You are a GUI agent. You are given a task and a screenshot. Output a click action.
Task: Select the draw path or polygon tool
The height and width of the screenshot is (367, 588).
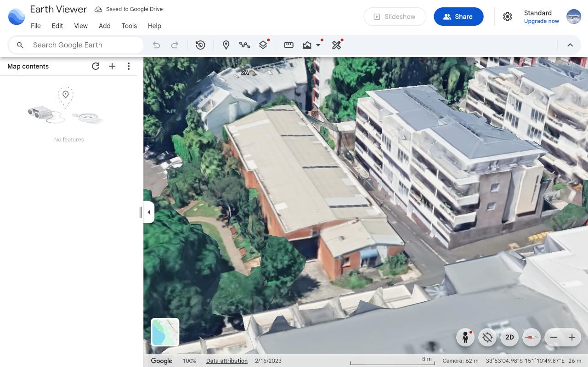tap(244, 45)
